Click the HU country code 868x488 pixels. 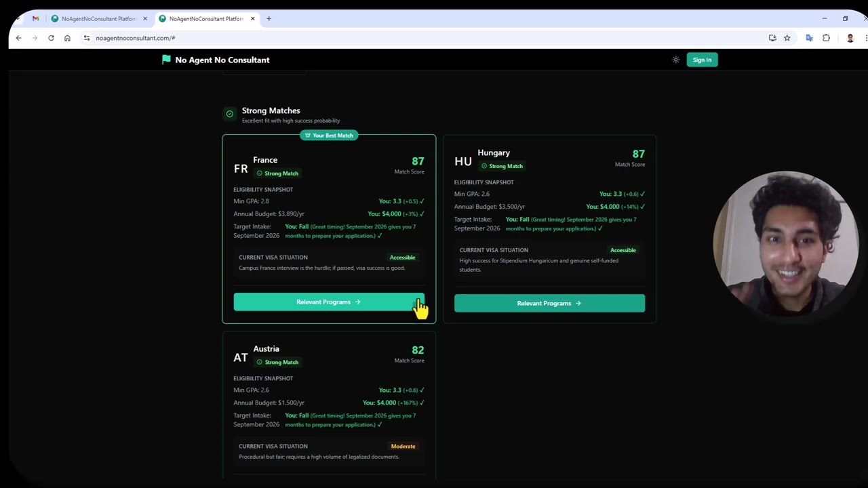(463, 161)
